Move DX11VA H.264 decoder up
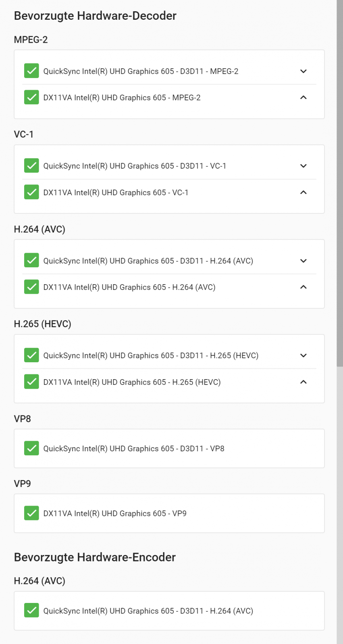 pos(304,287)
